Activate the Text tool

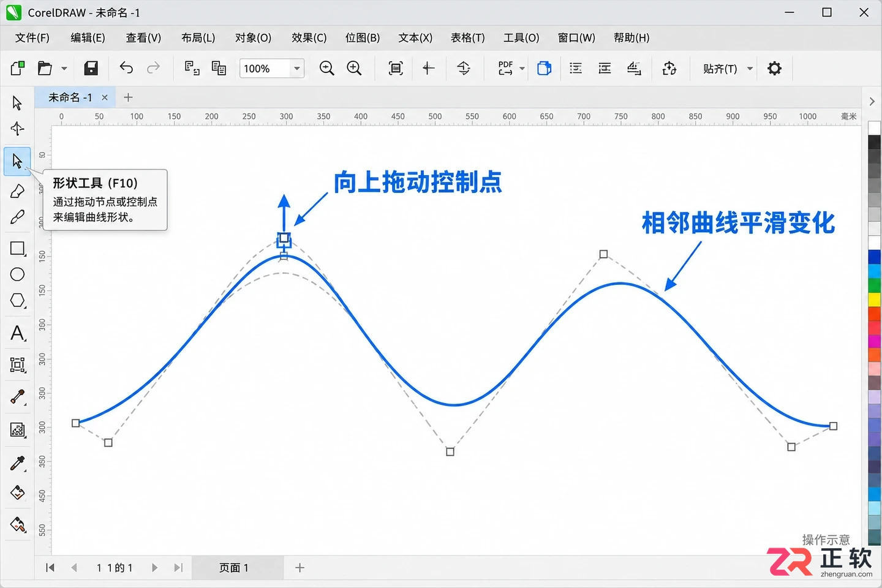[x=17, y=333]
